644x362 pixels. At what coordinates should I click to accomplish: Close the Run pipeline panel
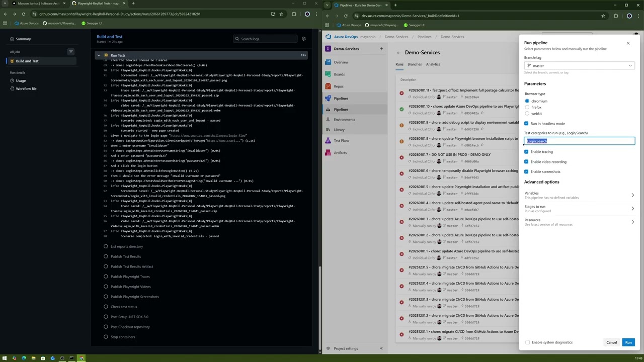tap(628, 43)
